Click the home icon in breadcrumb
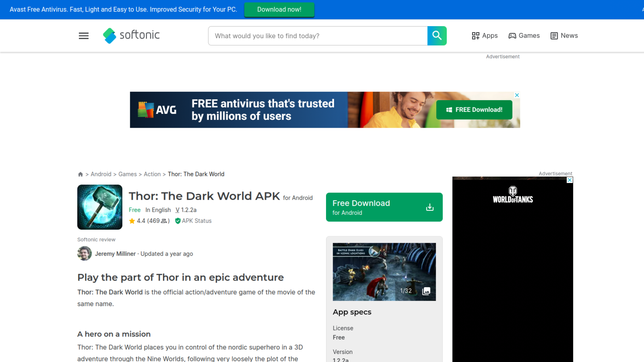The height and width of the screenshot is (362, 644). [80, 174]
